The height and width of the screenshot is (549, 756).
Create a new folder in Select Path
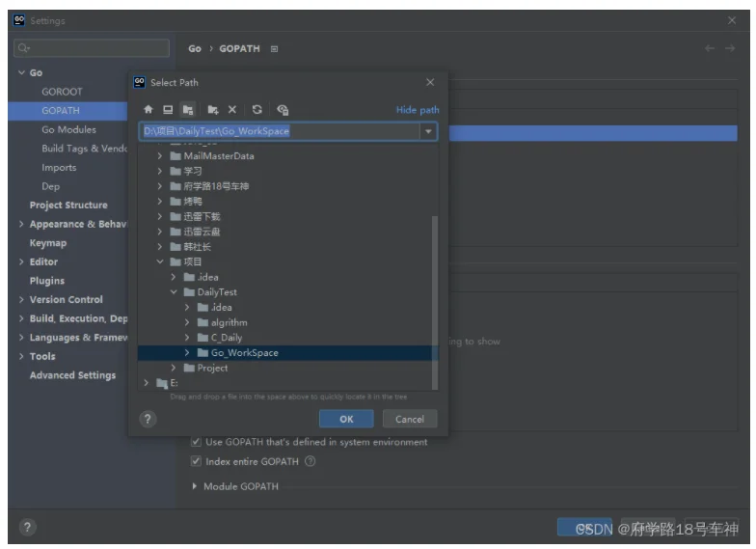(x=212, y=110)
